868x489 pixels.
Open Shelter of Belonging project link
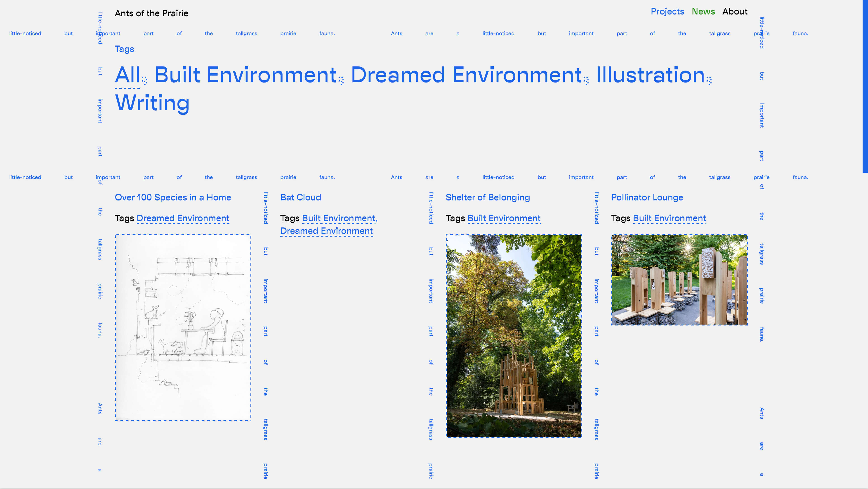tap(488, 197)
